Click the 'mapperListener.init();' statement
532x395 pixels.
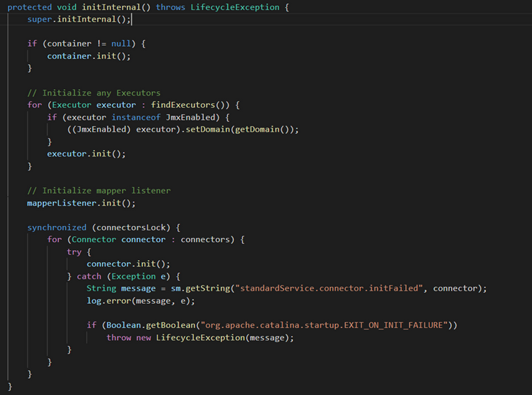pyautogui.click(x=81, y=203)
